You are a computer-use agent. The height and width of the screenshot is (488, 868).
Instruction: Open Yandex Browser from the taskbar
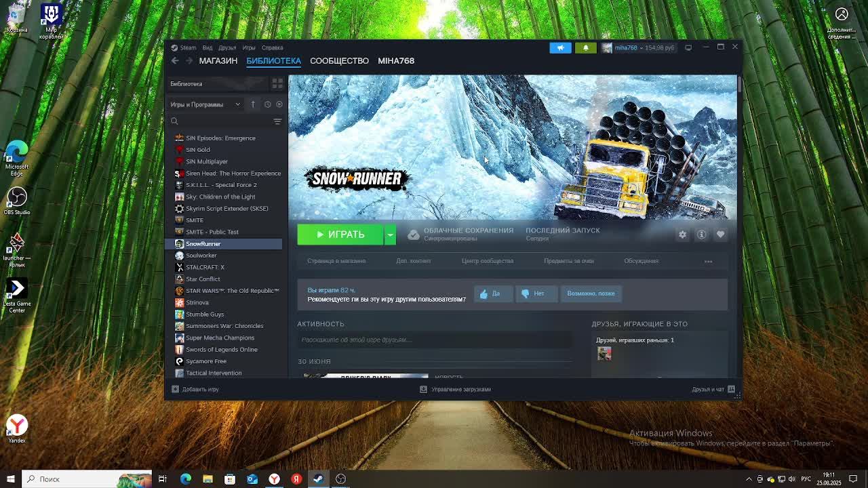pos(274,479)
